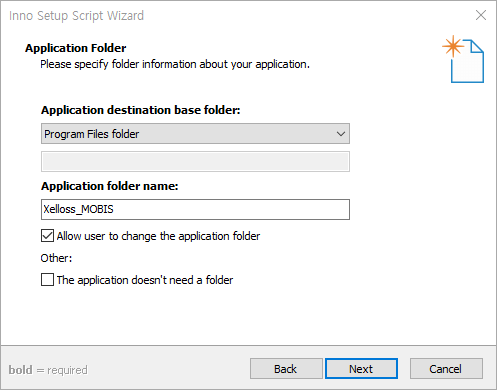Image resolution: width=497 pixels, height=390 pixels.
Task: Go to the previous page with Back
Action: point(286,369)
